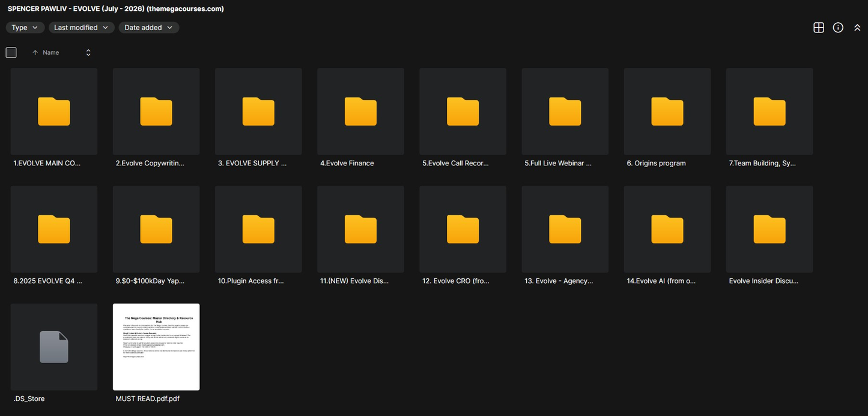Switch to grid view layout icon
Image resolution: width=868 pixels, height=416 pixels.
pyautogui.click(x=819, y=28)
